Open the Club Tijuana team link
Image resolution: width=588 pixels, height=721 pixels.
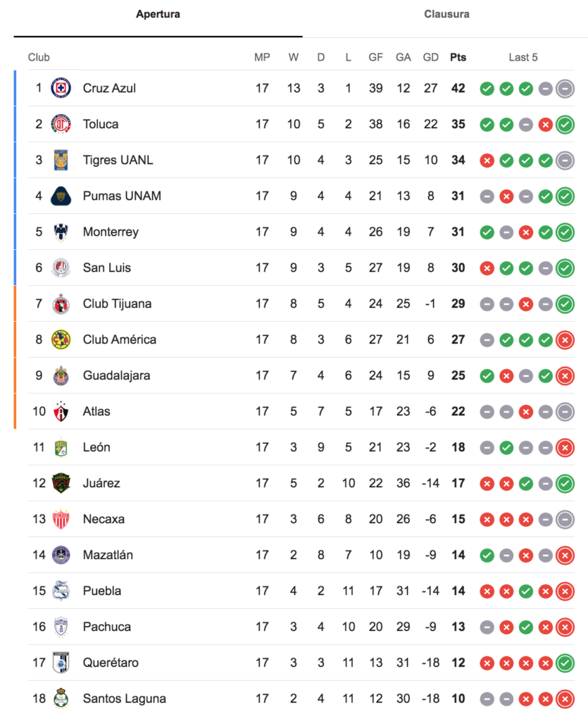(117, 303)
